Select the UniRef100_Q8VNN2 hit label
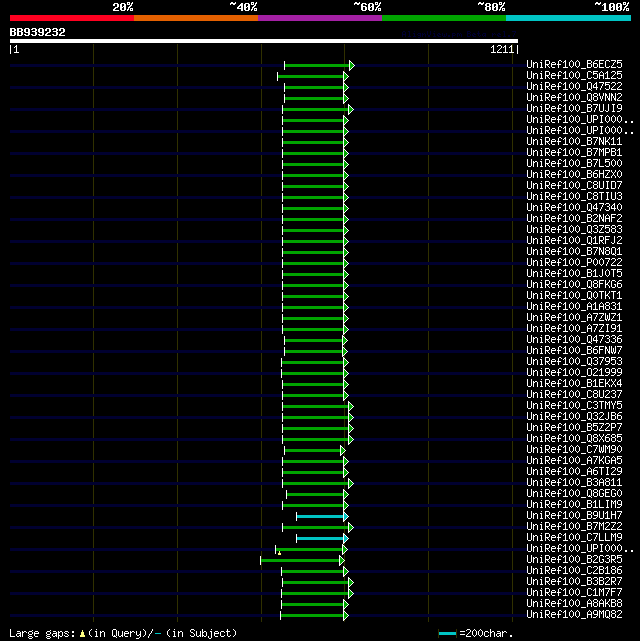This screenshot has height=641, width=640. 574,98
